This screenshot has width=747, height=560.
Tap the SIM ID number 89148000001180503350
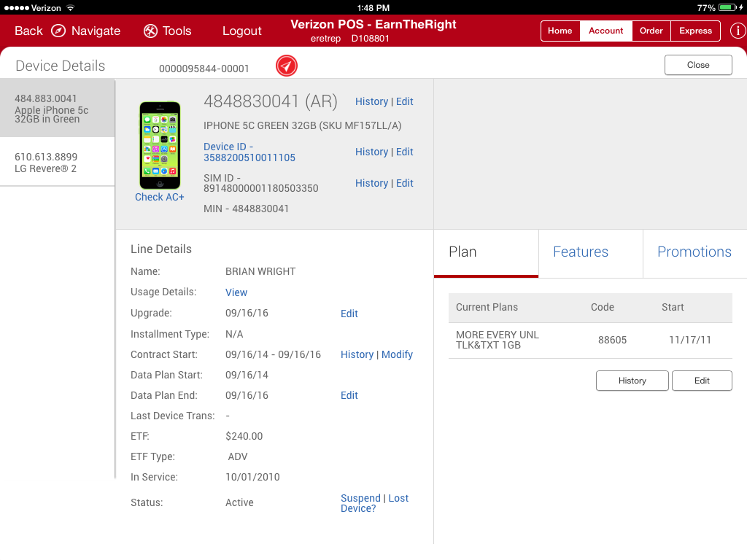pyautogui.click(x=260, y=189)
